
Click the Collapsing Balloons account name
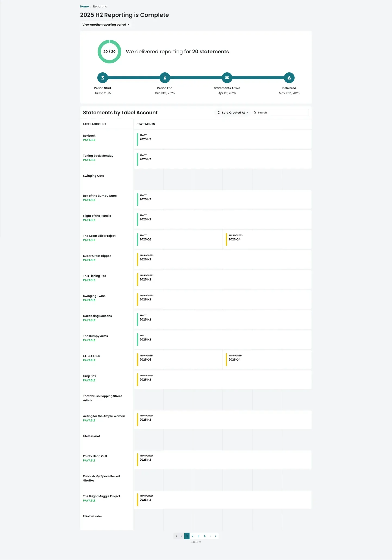point(97,316)
